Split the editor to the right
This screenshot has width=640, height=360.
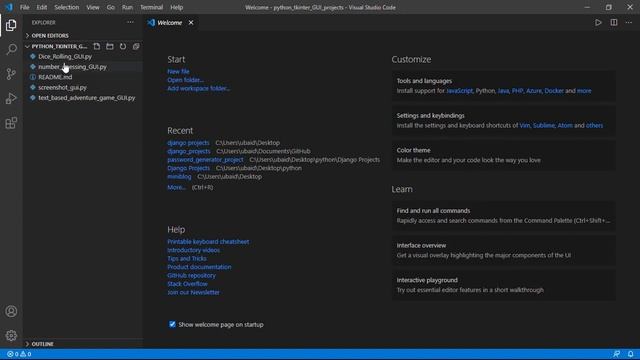pyautogui.click(x=614, y=22)
